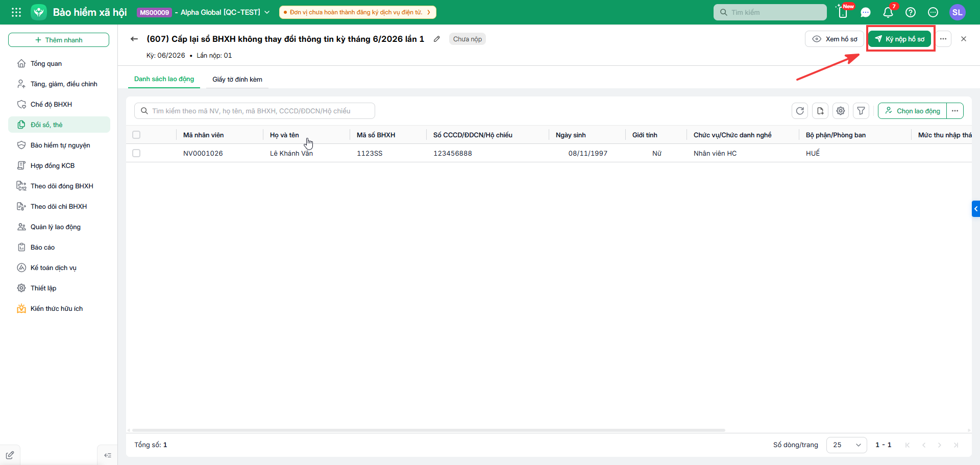The height and width of the screenshot is (465, 980).
Task: Open more options next to Ký nộp hồ sơ
Action: (x=943, y=39)
